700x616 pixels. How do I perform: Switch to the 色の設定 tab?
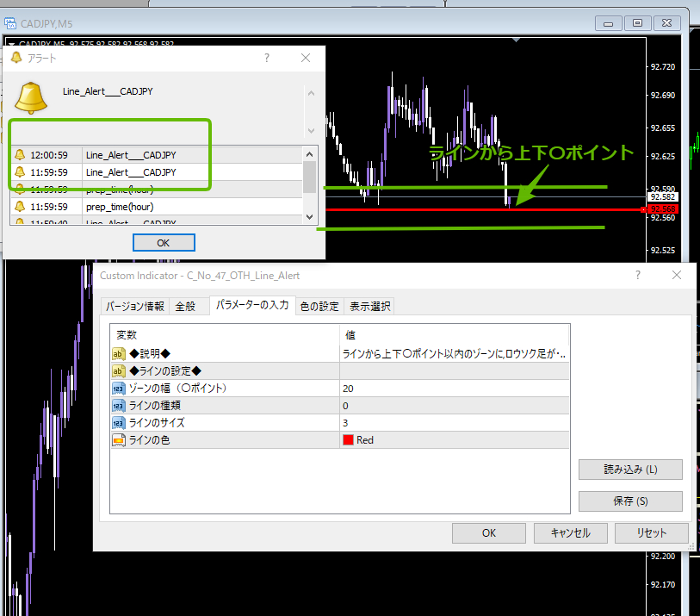pos(319,306)
